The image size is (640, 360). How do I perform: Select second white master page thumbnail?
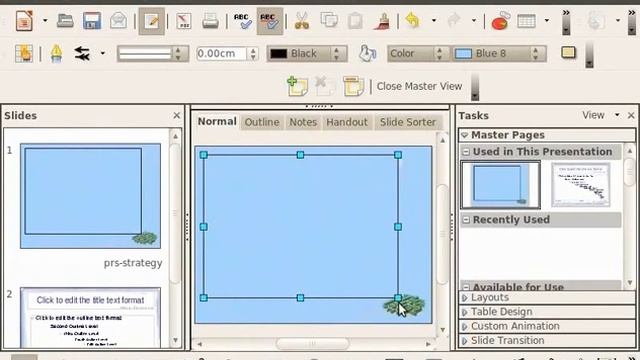click(580, 184)
